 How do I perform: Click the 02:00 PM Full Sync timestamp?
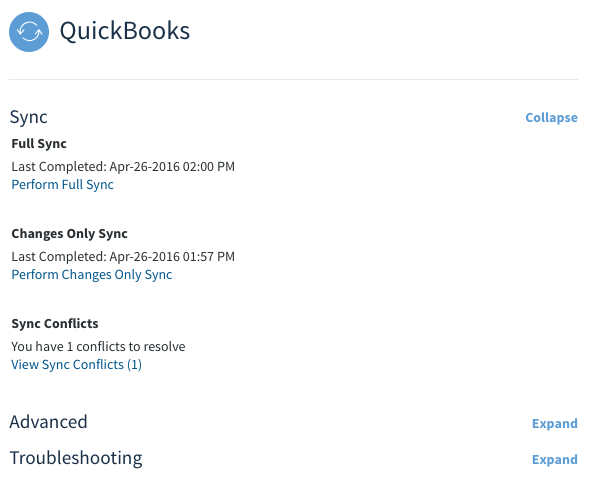pos(172,167)
